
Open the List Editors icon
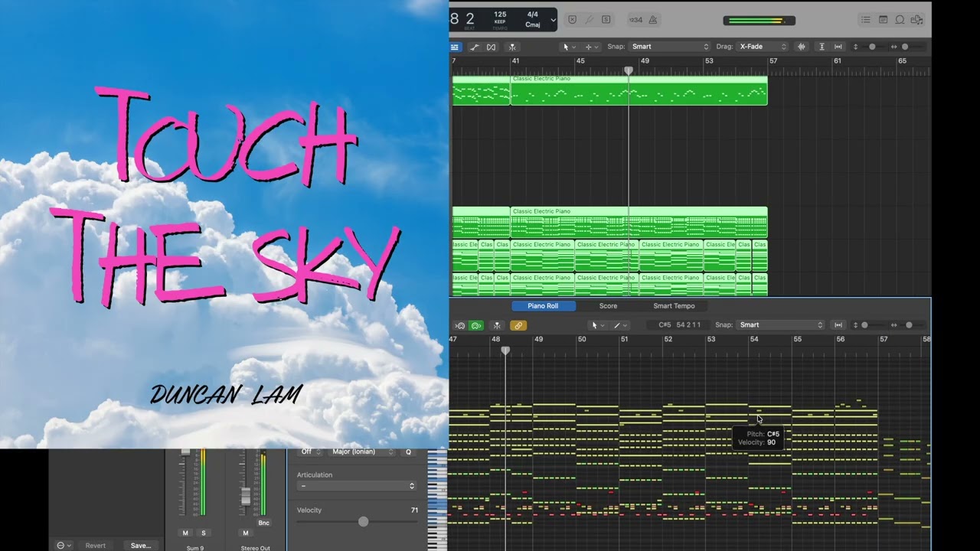click(866, 20)
